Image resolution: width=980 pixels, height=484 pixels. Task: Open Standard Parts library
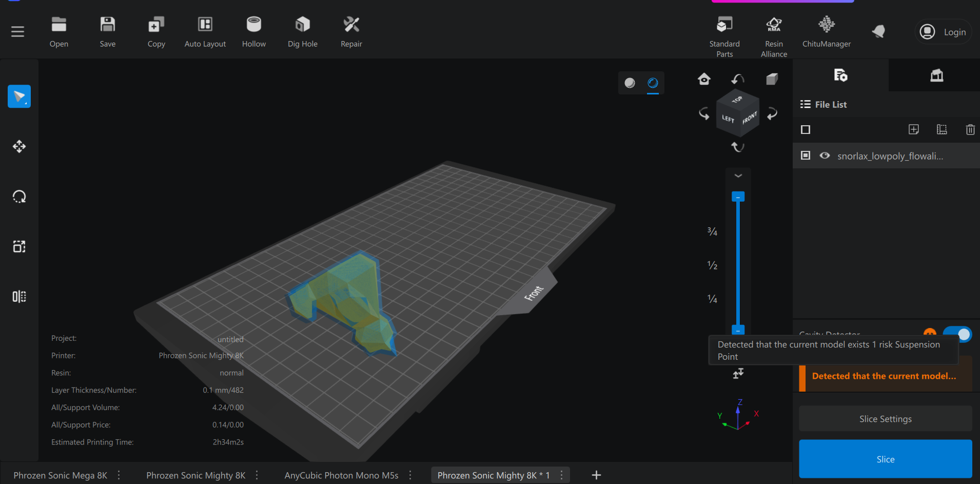(x=724, y=36)
